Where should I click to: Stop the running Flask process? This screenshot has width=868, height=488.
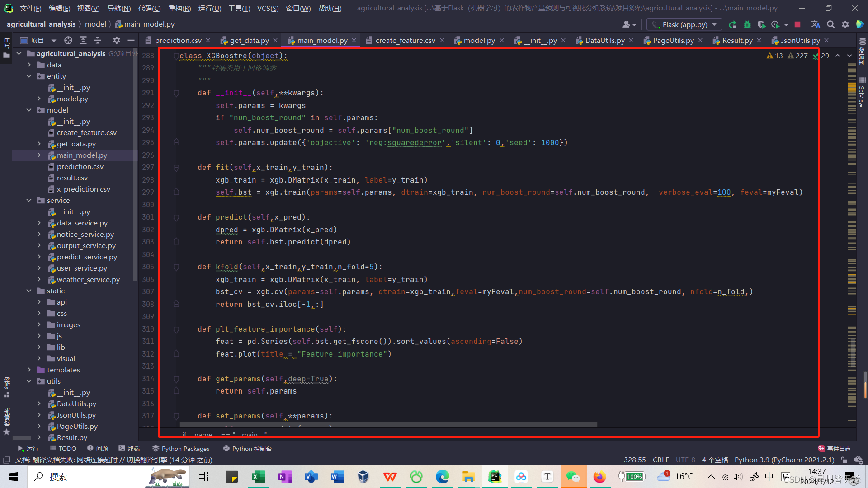pos(797,25)
